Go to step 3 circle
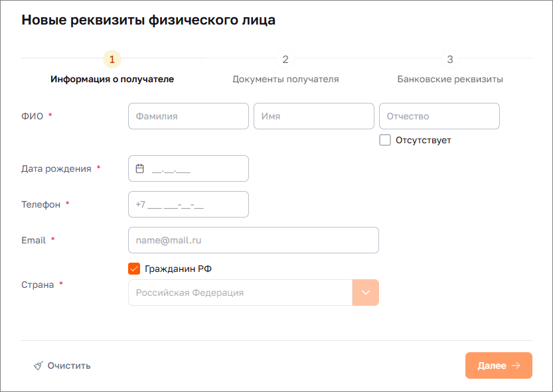This screenshot has width=553, height=392. pyautogui.click(x=450, y=59)
